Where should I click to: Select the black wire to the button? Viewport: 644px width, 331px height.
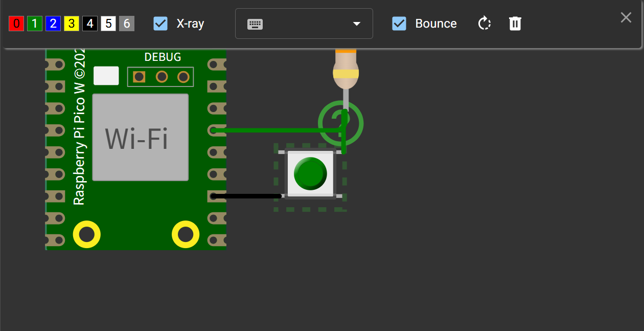[247, 196]
